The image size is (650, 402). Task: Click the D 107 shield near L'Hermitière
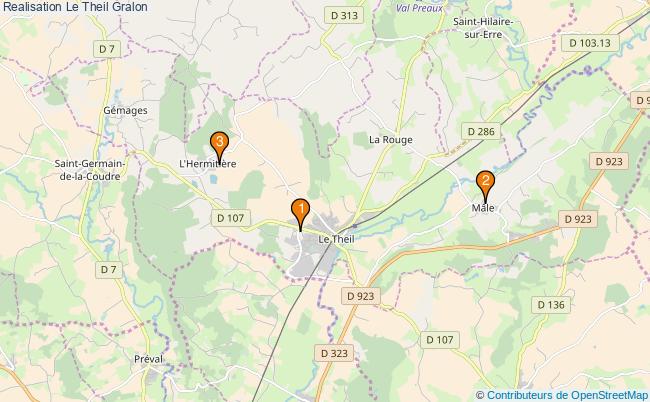tap(230, 218)
